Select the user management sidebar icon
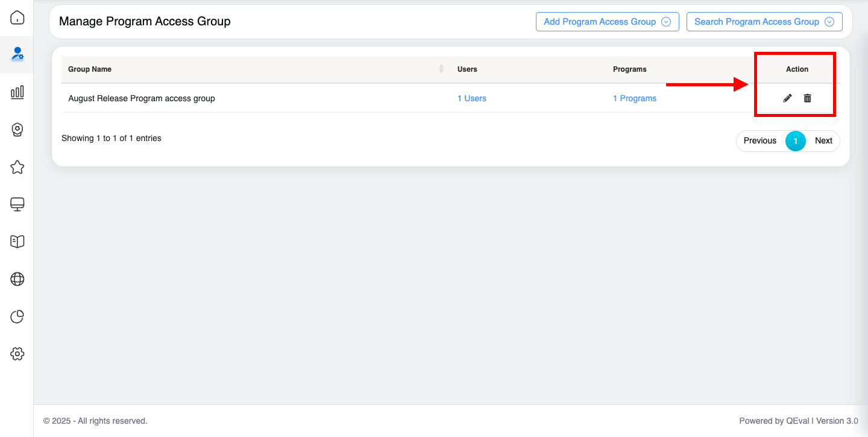Viewport: 868px width, 437px height. (x=17, y=54)
